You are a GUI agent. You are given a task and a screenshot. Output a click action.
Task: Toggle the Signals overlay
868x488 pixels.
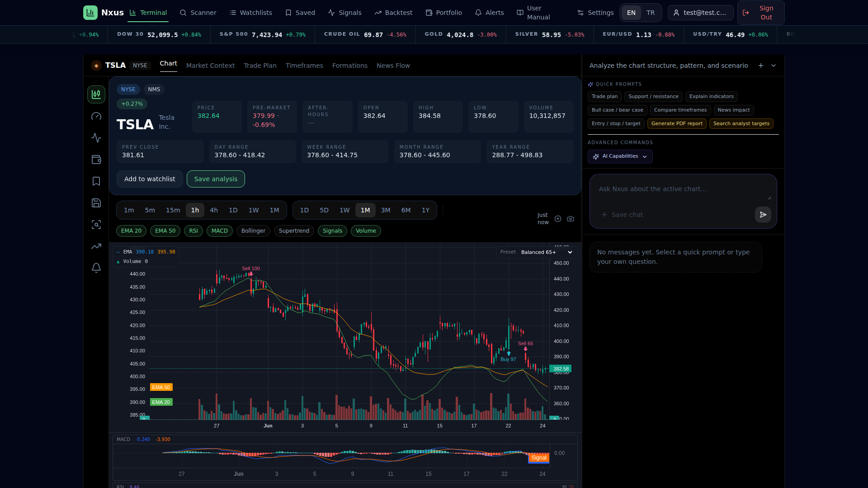click(332, 231)
